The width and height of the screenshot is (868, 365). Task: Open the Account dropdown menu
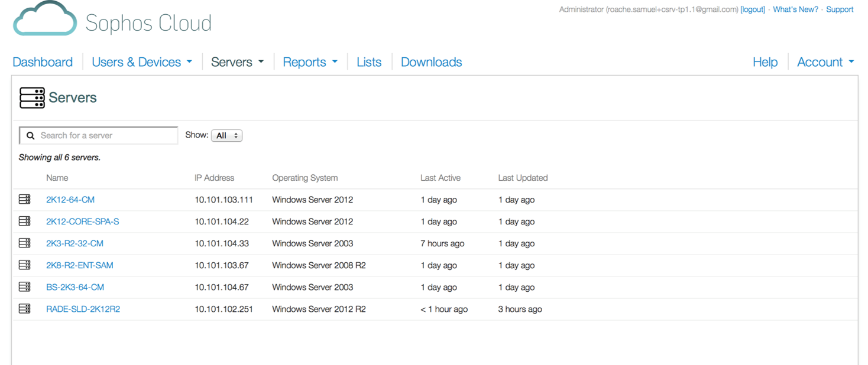point(825,62)
